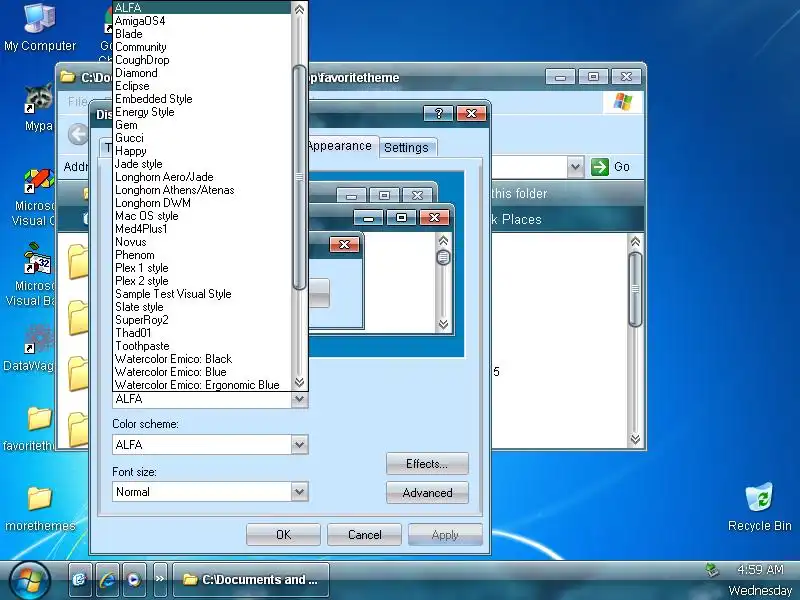Screen dimensions: 800x600
Task: Click the C:\Documents and... taskbar button
Action: (x=251, y=580)
